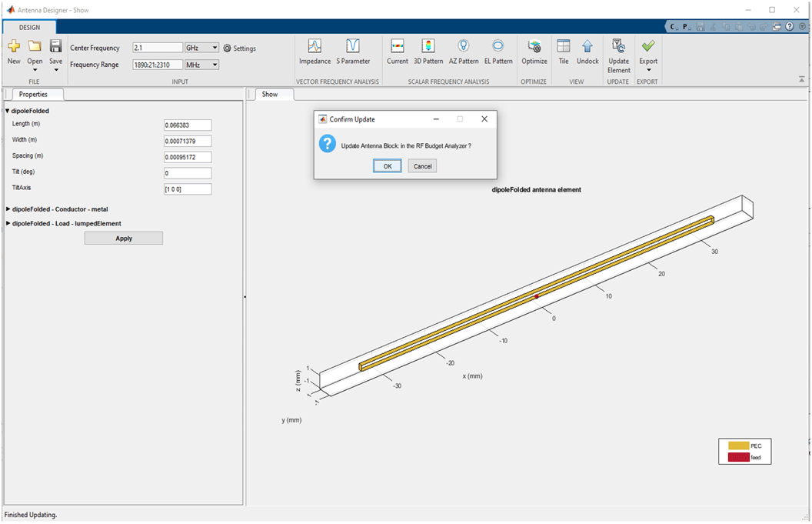
Task: Click Cancel in Confirm Update dialog
Action: [x=423, y=166]
